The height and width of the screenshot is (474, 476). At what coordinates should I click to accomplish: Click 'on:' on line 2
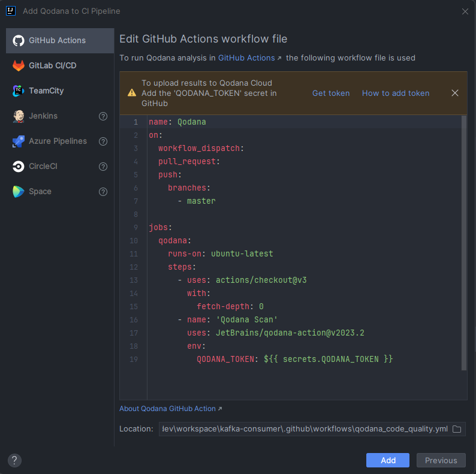(x=155, y=135)
